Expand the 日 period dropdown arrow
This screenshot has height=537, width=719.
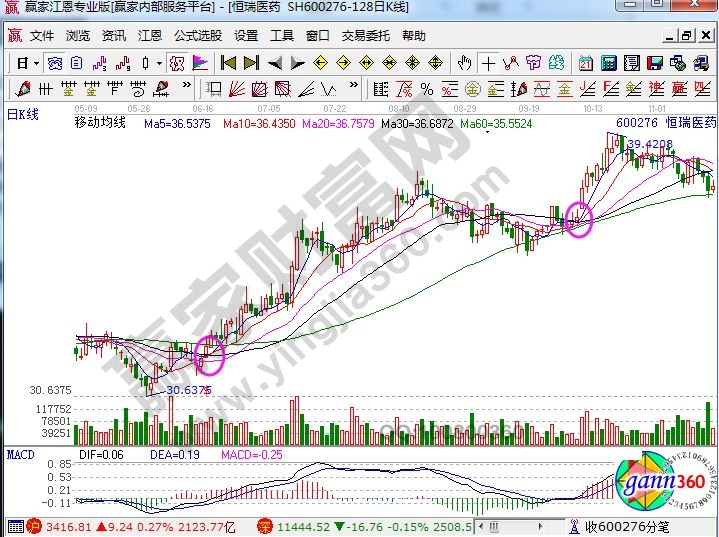[x=37, y=63]
